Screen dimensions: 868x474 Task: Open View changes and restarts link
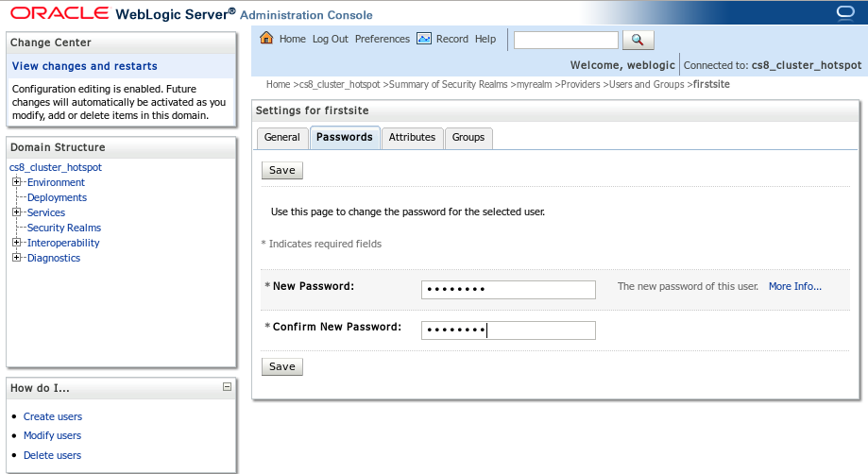click(85, 66)
